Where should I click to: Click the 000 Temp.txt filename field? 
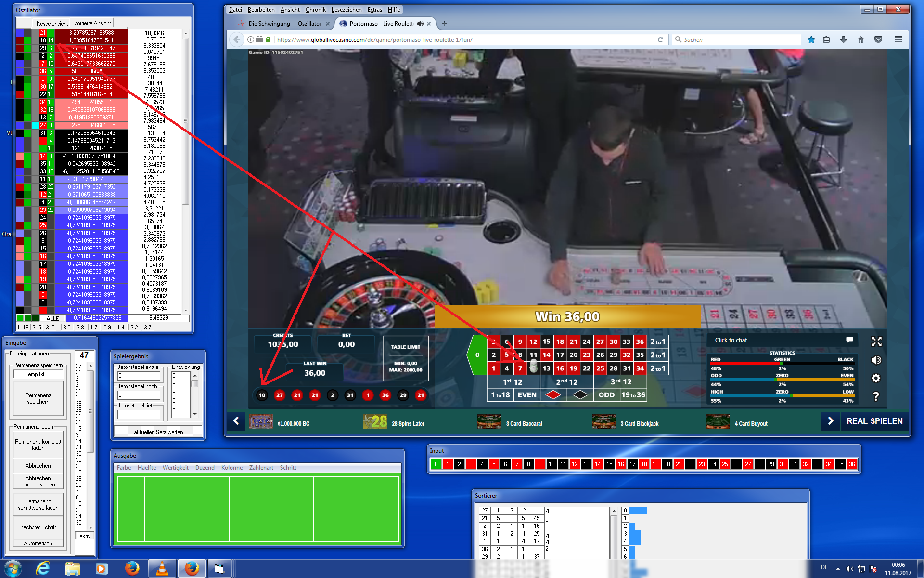[38, 374]
